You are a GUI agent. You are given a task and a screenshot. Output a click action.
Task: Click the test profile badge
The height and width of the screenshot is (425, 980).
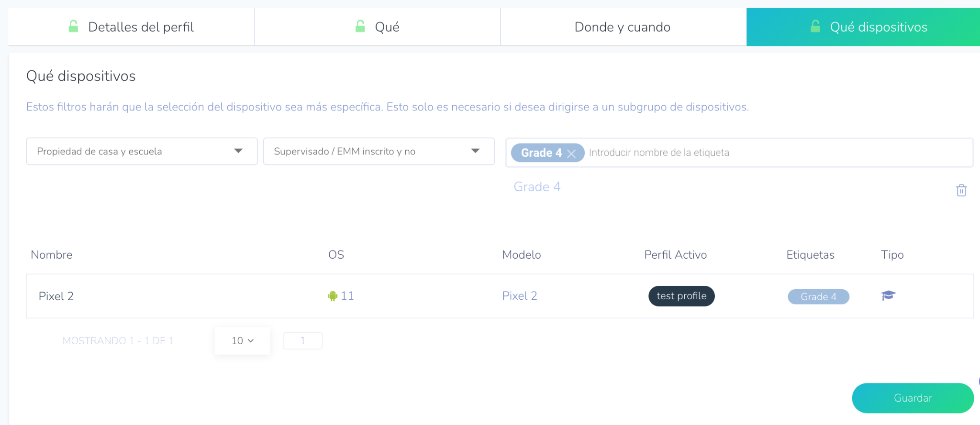[681, 296]
